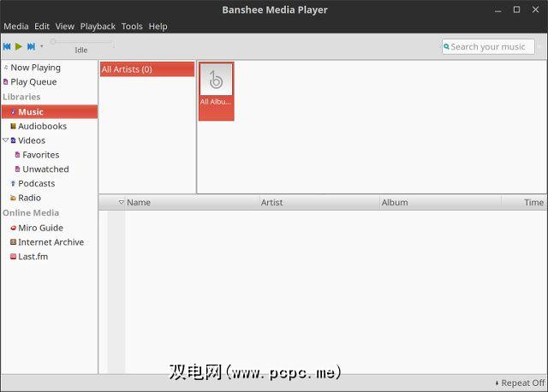Click the seek slider above Idle
548x392 pixels.
pos(82,42)
